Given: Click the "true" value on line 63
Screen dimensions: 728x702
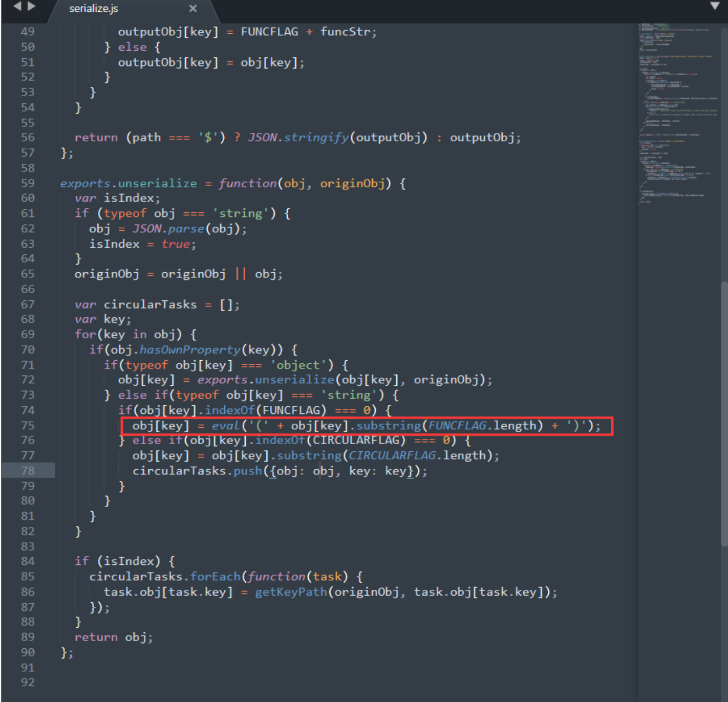Looking at the screenshot, I should 176,244.
